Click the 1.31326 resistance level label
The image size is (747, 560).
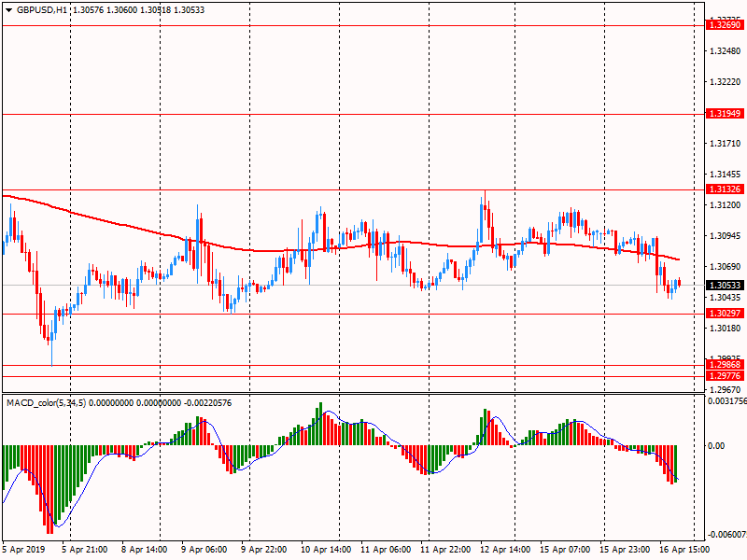pyautogui.click(x=725, y=189)
